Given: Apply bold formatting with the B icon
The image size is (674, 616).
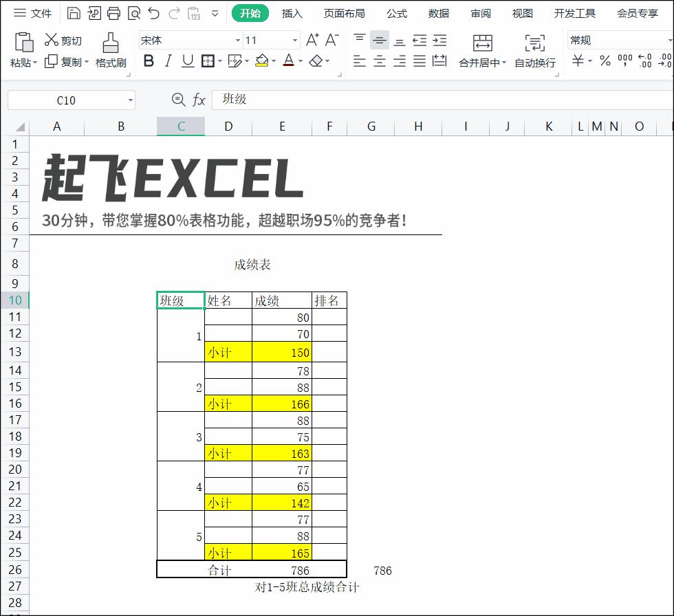Looking at the screenshot, I should tap(149, 61).
